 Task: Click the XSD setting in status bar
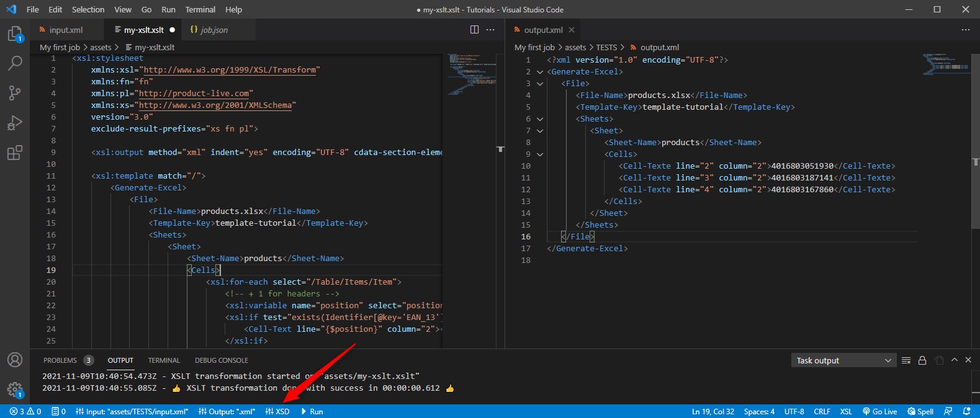277,412
